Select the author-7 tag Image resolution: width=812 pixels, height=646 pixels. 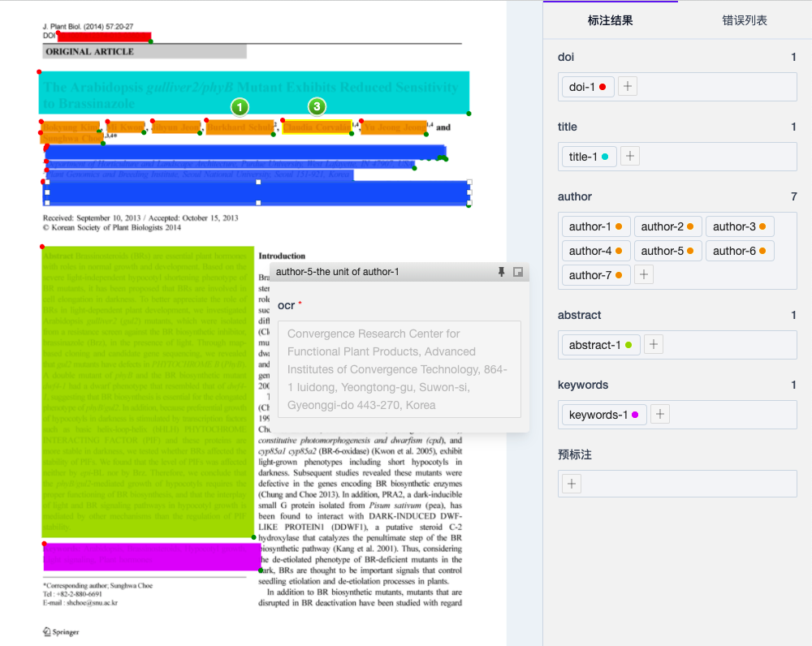point(596,275)
